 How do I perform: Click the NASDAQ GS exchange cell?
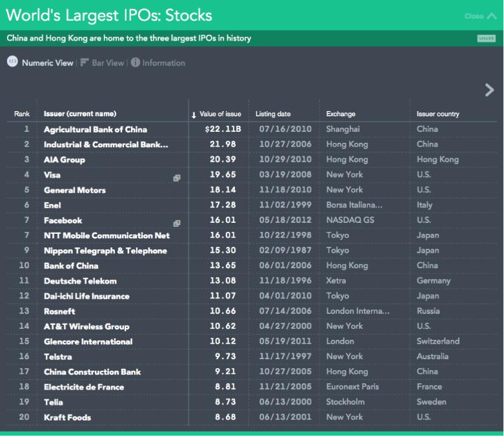tap(350, 220)
